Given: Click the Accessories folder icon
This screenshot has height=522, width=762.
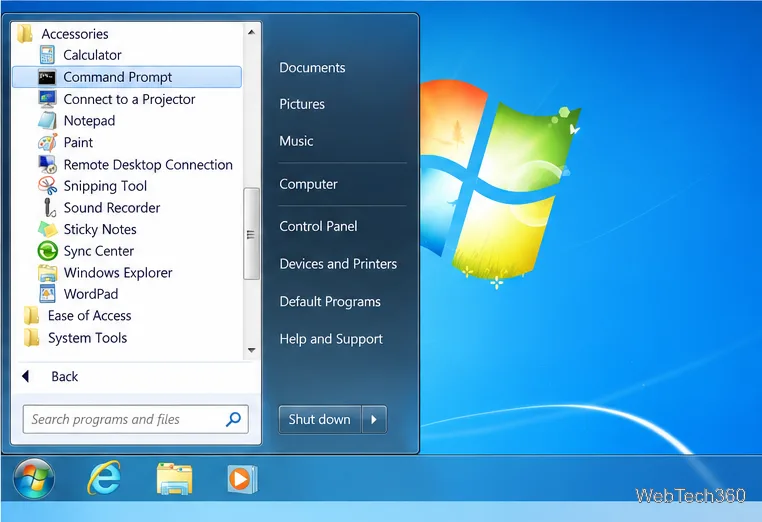Looking at the screenshot, I should coord(24,34).
